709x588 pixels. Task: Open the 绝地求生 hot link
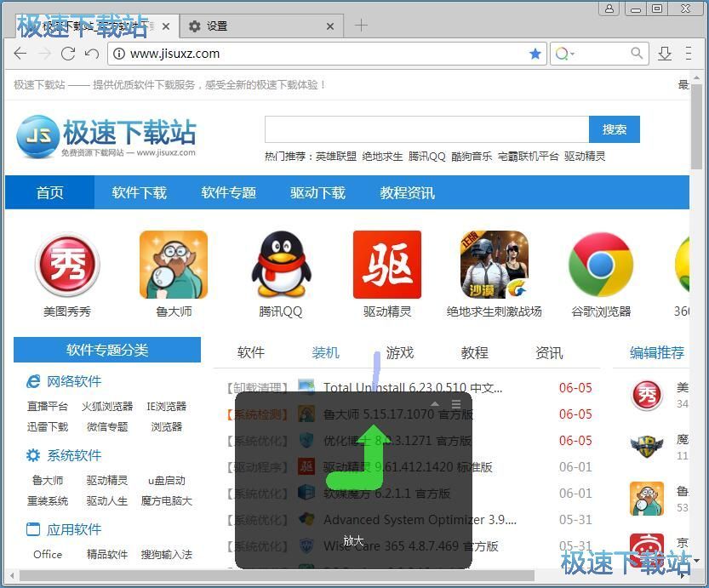click(382, 157)
